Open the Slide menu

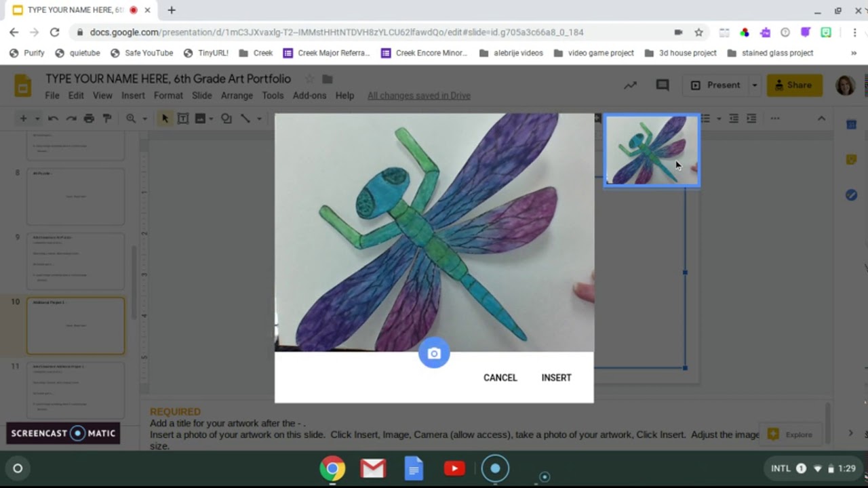click(x=201, y=96)
